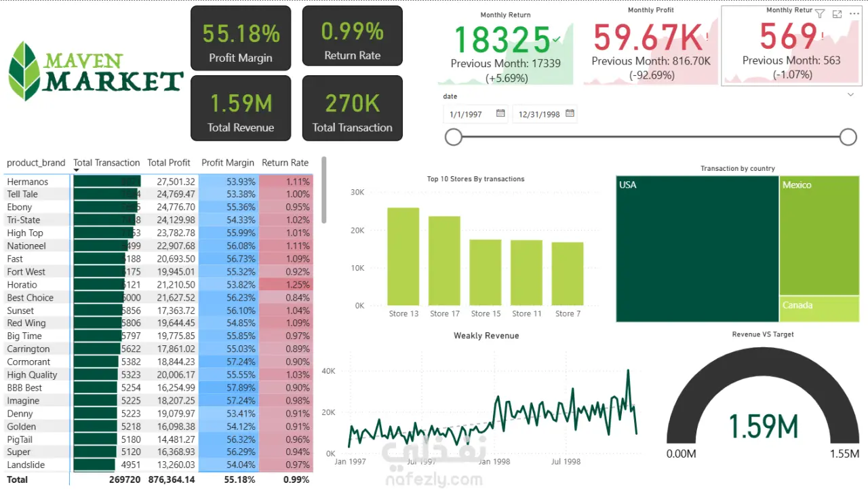Select the Hermanos brand row
The image size is (868, 489).
159,182
